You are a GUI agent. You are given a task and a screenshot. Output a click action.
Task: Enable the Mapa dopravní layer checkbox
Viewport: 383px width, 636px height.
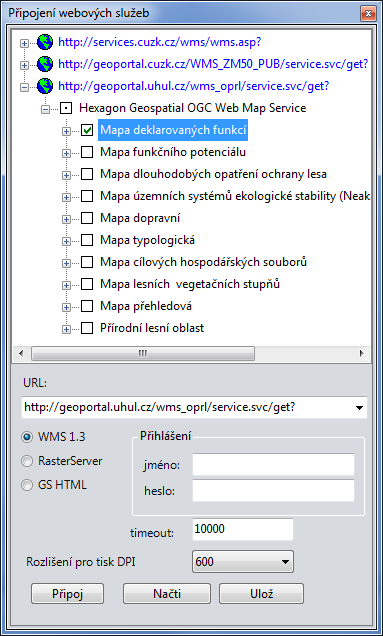click(87, 218)
